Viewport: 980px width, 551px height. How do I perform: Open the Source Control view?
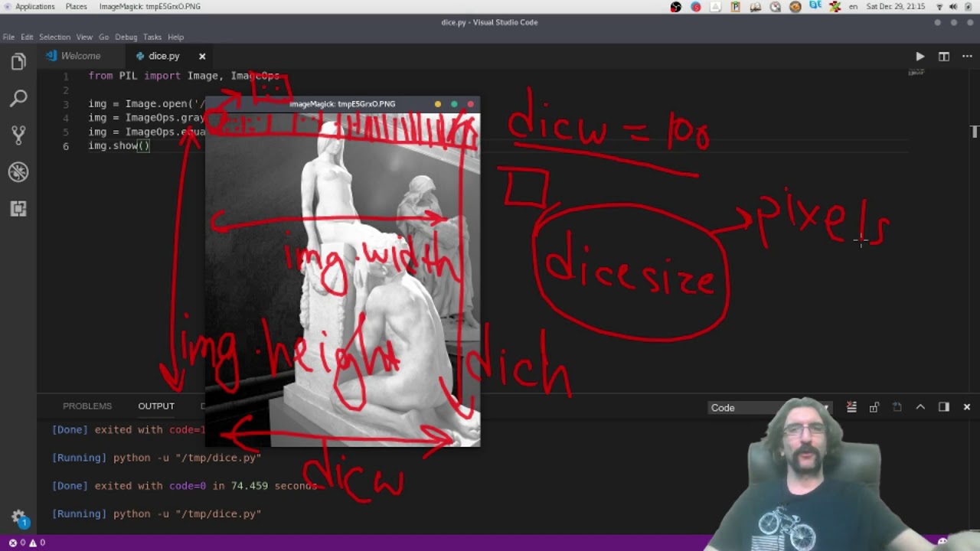click(18, 135)
